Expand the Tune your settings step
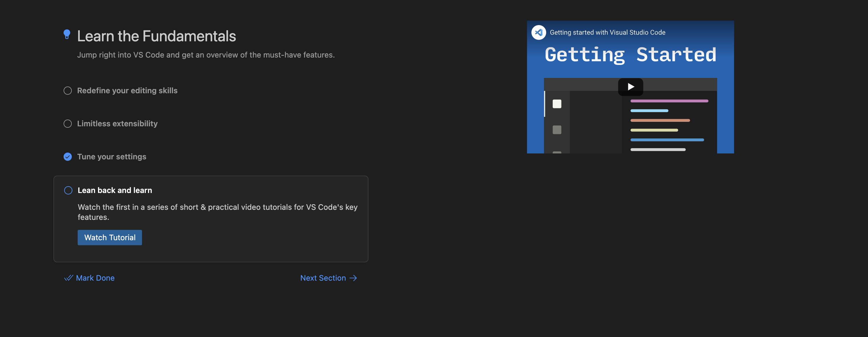Viewport: 868px width, 337px height. (x=112, y=156)
